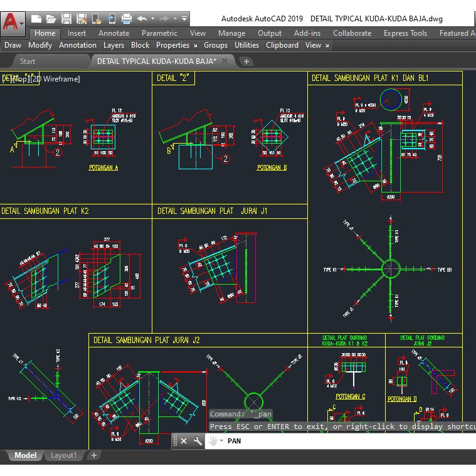Select the Manage ribbon tab
Screen dimensions: 476x476
click(x=231, y=33)
